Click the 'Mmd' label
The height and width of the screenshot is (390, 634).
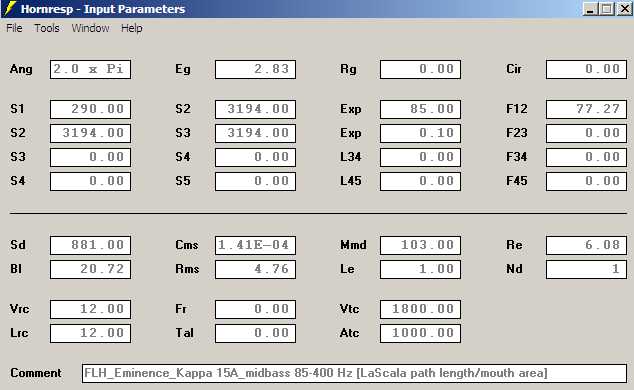[x=353, y=245]
